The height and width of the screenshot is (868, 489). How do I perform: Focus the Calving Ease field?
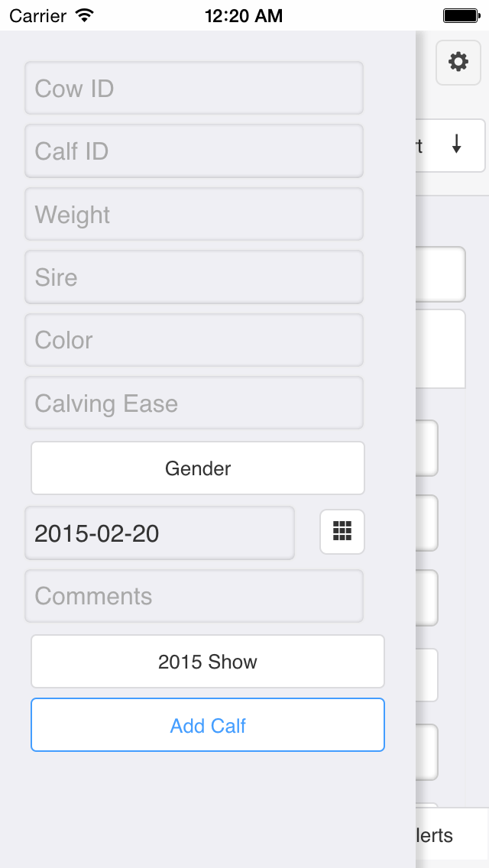194,403
